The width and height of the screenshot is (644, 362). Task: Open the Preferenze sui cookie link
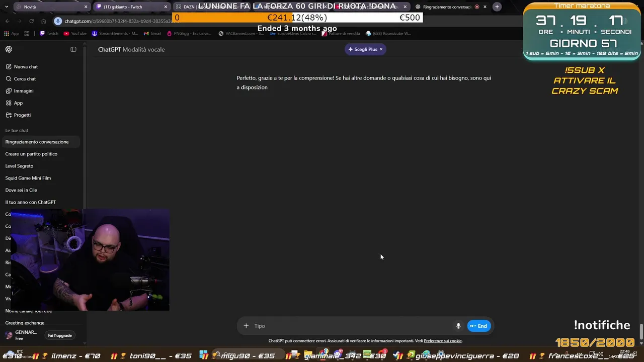pos(443,341)
